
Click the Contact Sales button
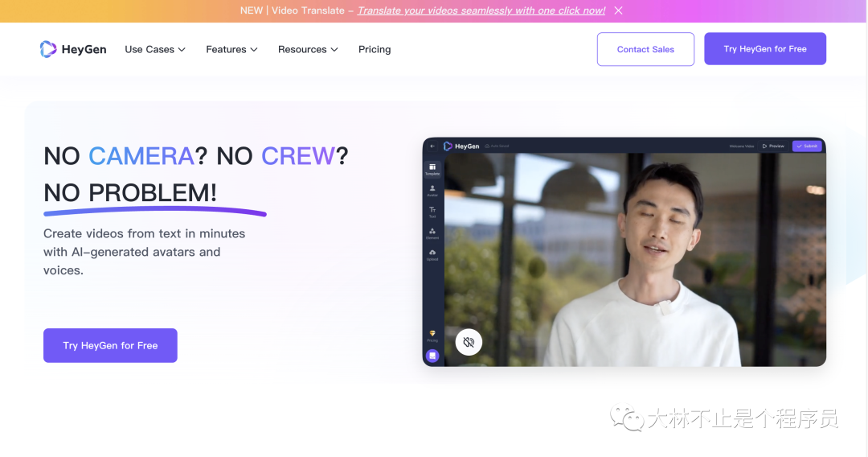[645, 49]
